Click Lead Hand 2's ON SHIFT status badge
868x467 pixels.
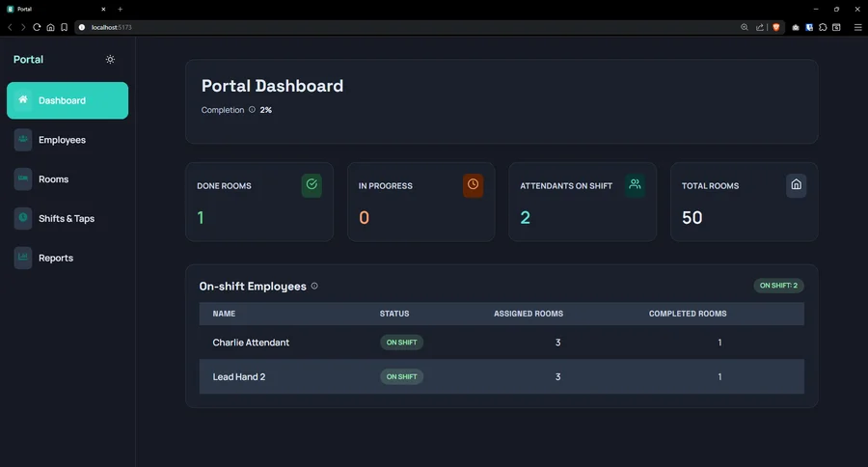(401, 376)
